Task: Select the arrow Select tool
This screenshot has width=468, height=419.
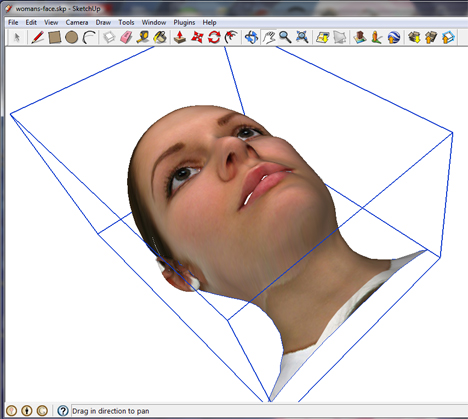Action: tap(16, 37)
